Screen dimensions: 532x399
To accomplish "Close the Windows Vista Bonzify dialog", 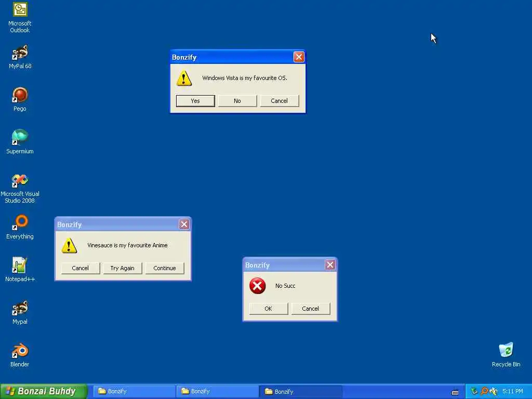I will [x=299, y=57].
